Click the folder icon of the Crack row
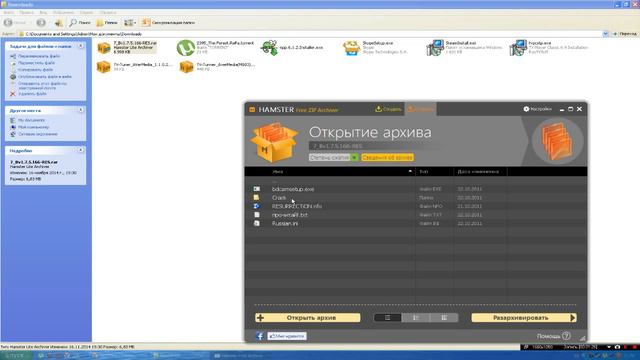 (256, 198)
